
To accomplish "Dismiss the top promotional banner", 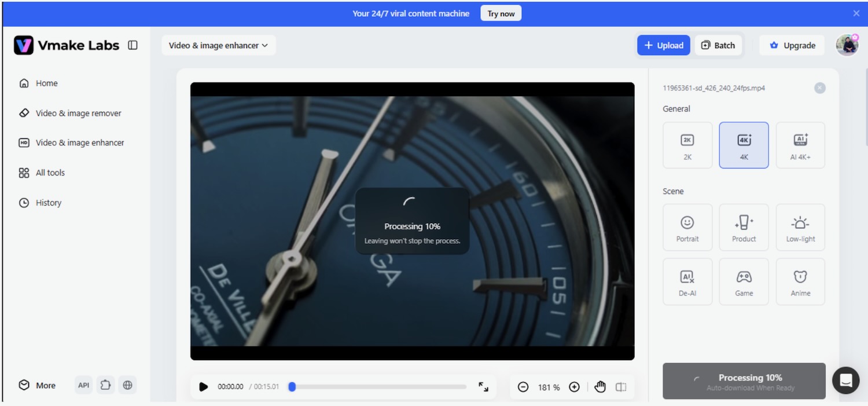I will pos(856,13).
